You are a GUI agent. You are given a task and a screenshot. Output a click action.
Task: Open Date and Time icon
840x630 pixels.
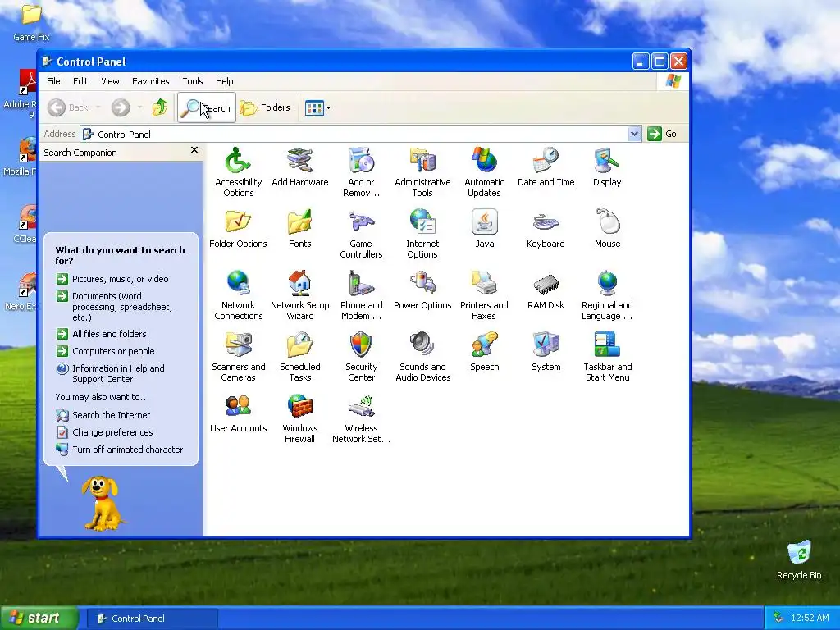(x=546, y=167)
